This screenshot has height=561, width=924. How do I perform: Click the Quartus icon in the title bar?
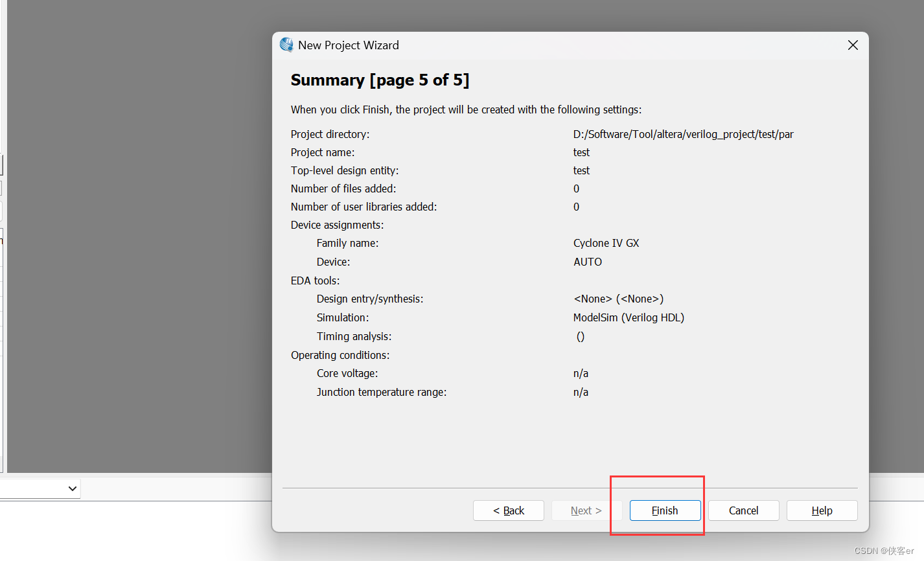coord(286,45)
